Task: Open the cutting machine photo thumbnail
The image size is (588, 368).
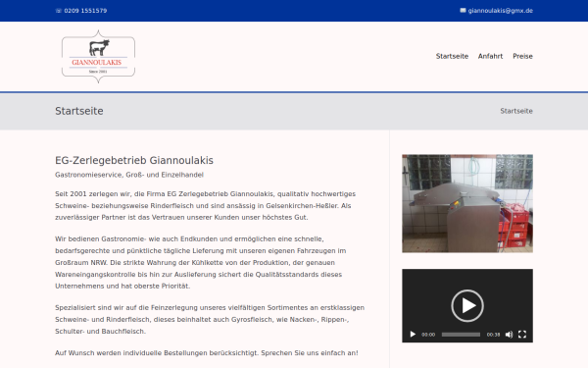Action: [x=467, y=203]
